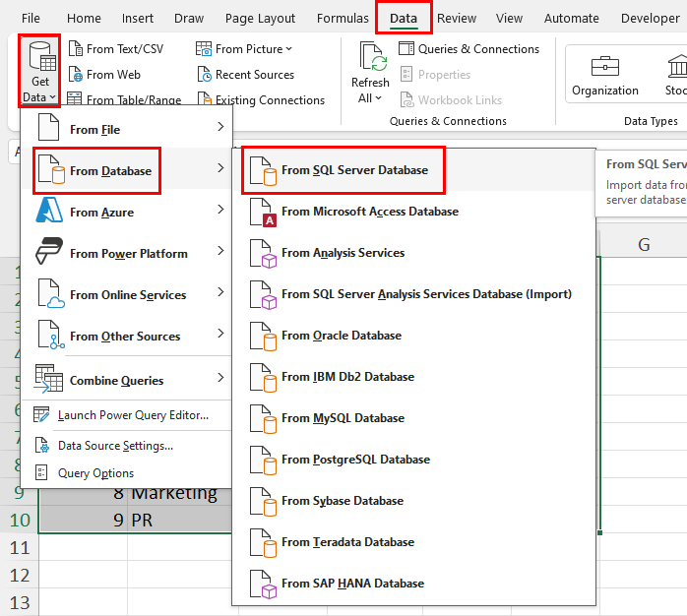687x616 pixels.
Task: Expand the From Other Sources submenu arrow
Action: (x=220, y=334)
